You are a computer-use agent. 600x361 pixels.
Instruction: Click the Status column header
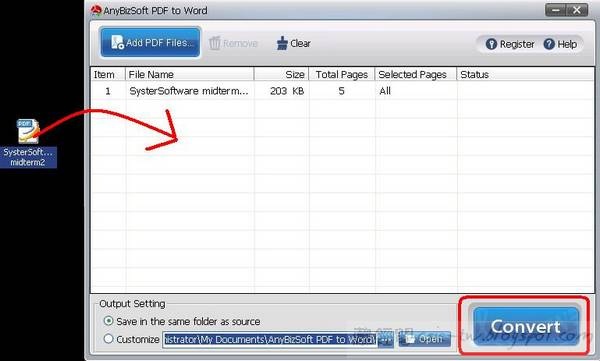[525, 75]
